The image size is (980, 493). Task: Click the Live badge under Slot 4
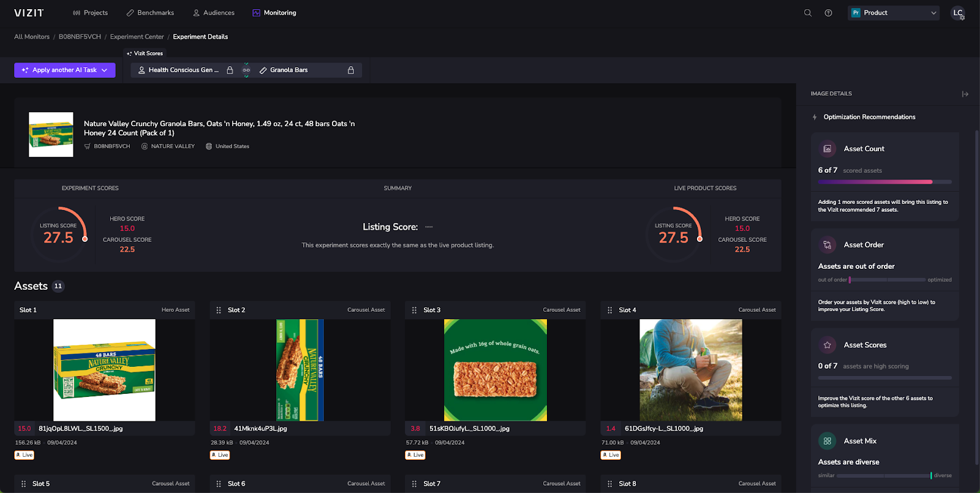pyautogui.click(x=611, y=455)
